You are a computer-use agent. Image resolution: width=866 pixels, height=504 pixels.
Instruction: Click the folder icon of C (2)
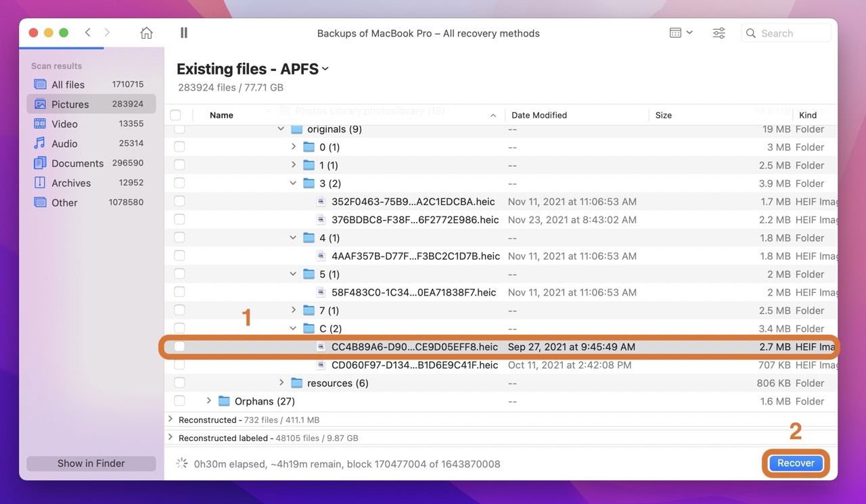pyautogui.click(x=309, y=329)
